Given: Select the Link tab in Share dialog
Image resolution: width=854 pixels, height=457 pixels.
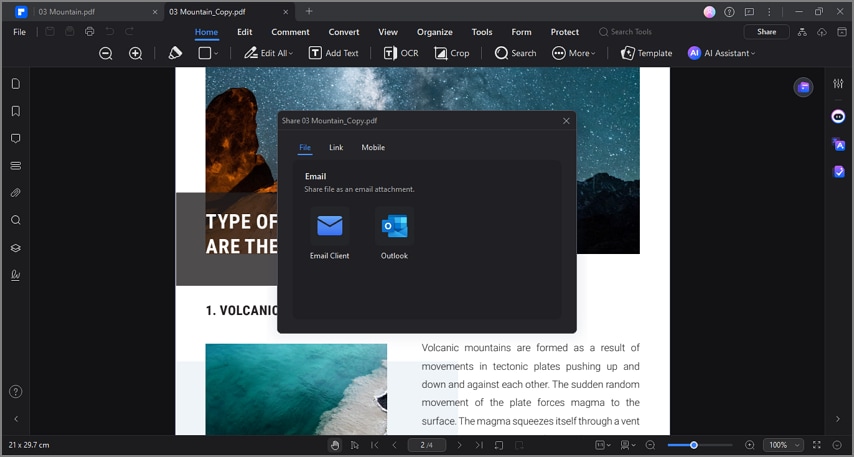Looking at the screenshot, I should (336, 147).
